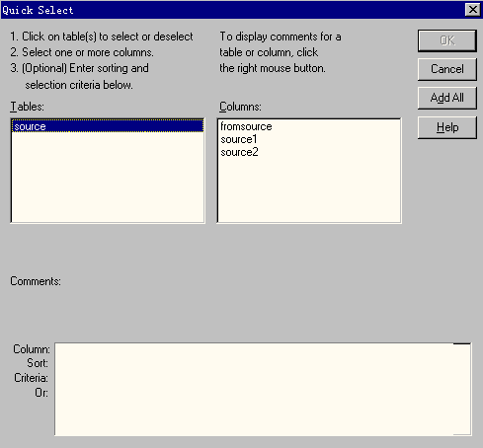This screenshot has height=448, width=483.
Task: Select the source1 column
Action: [x=239, y=139]
